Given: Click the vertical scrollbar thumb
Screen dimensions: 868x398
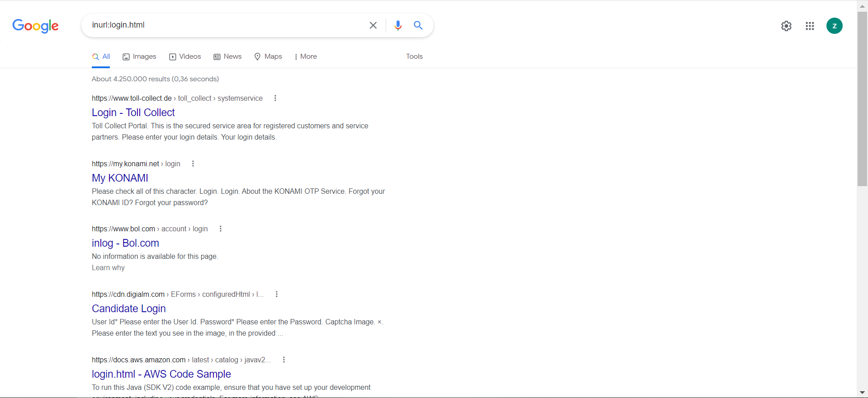Looking at the screenshot, I should [862, 98].
